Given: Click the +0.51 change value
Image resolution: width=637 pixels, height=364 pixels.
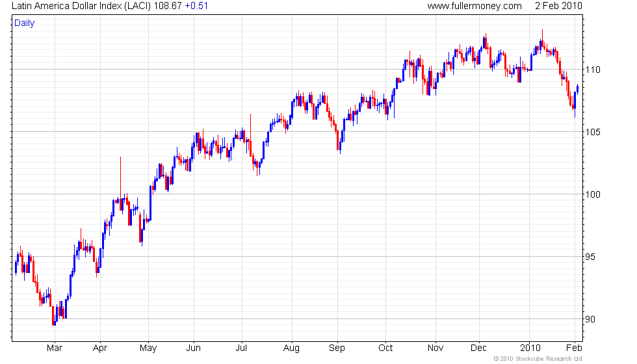Looking at the screenshot, I should [x=196, y=6].
